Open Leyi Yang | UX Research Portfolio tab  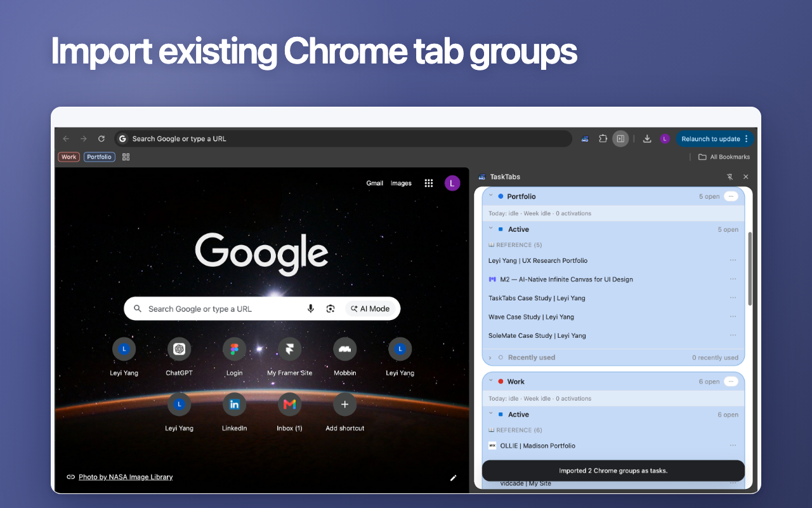click(x=538, y=260)
